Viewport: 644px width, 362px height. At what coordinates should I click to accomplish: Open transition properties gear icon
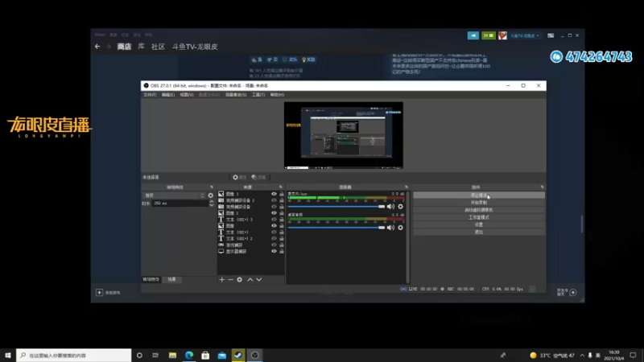211,195
